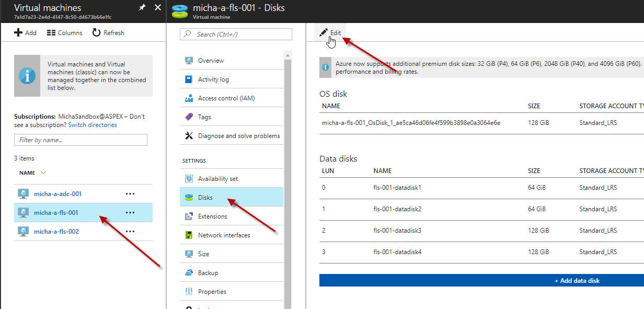Click the Disks blade header icon
Screen dimensions: 644x309
click(x=180, y=11)
